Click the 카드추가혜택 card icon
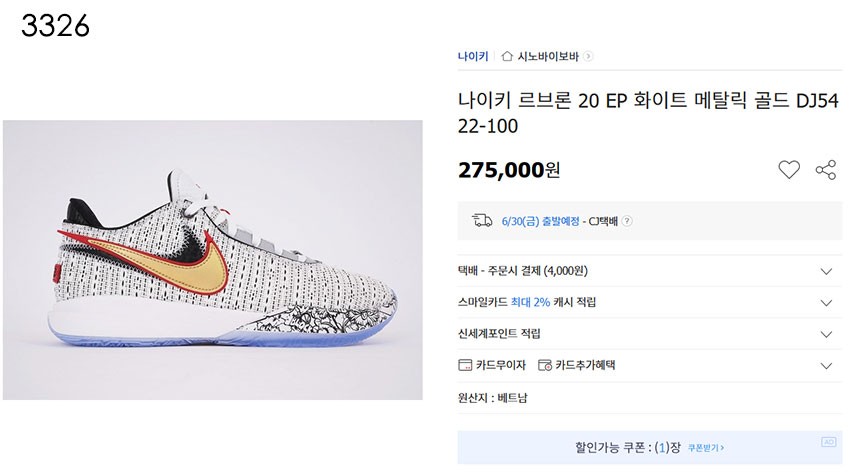 tap(545, 365)
